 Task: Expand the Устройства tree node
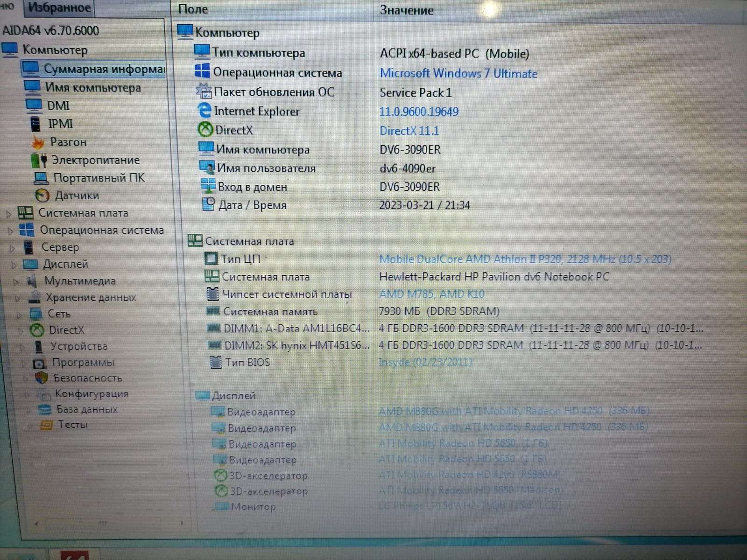(x=22, y=347)
